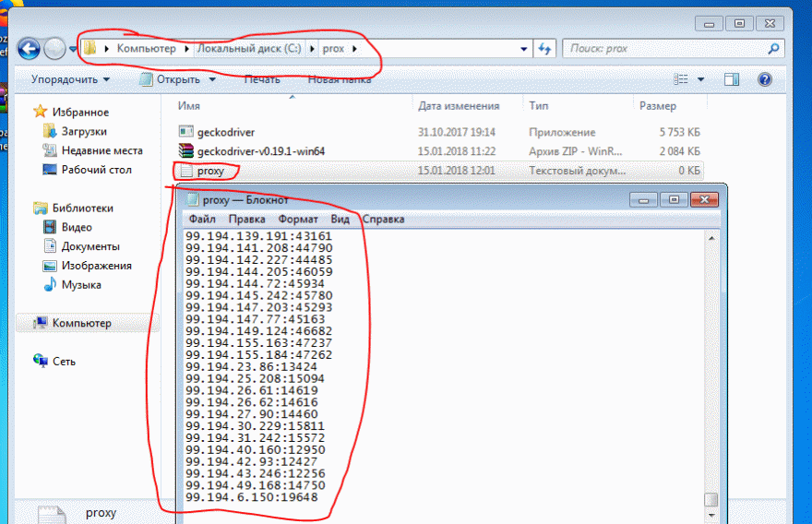Close the proxy Notepad window
This screenshot has width=812, height=524.
704,200
